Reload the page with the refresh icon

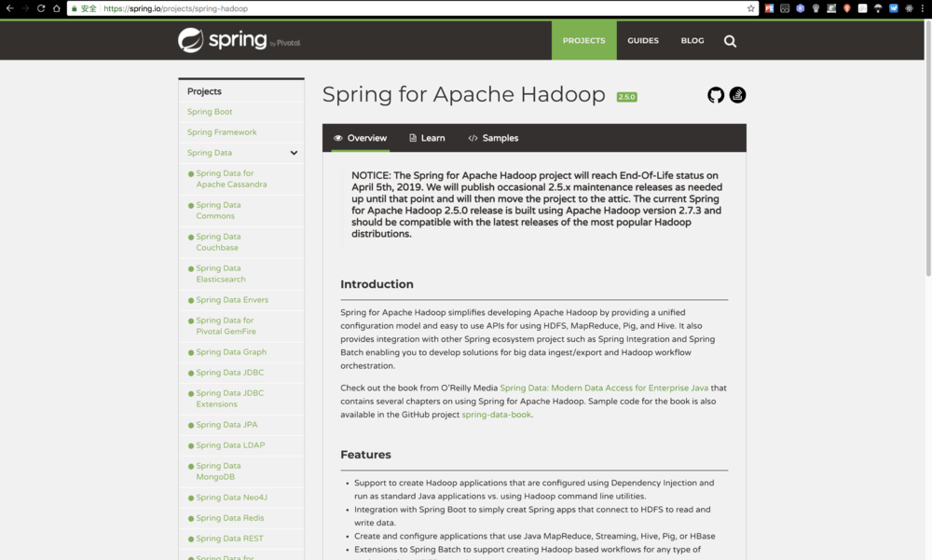[41, 8]
